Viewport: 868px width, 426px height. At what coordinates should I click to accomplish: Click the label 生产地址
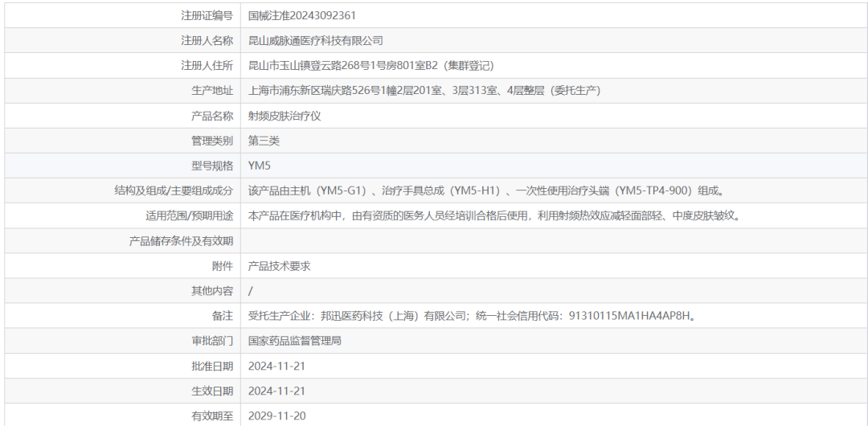tap(212, 91)
